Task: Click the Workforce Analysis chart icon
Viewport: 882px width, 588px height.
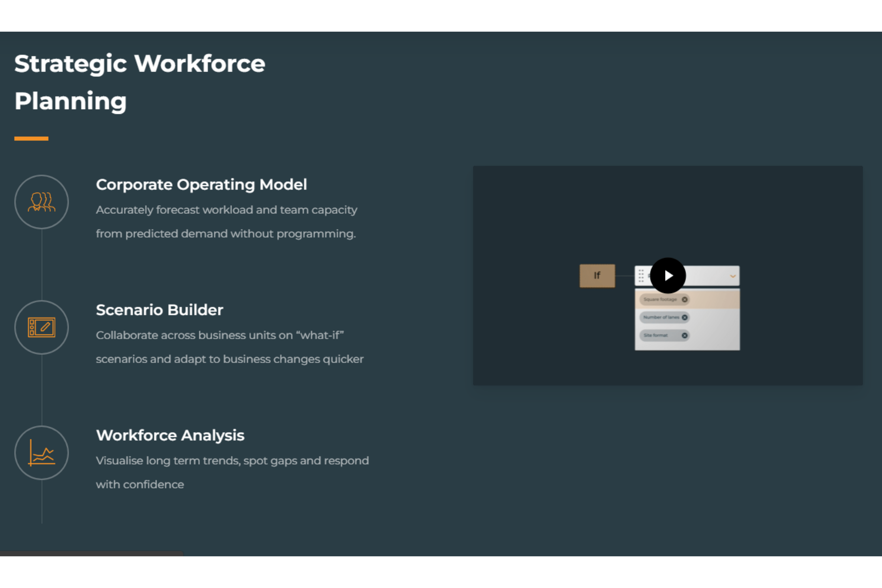Action: pyautogui.click(x=42, y=453)
